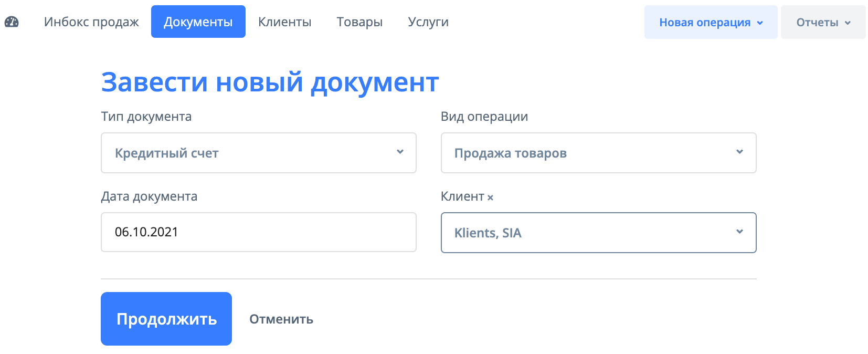Clear the client with the small x icon
The width and height of the screenshot is (868, 354).
pyautogui.click(x=490, y=197)
